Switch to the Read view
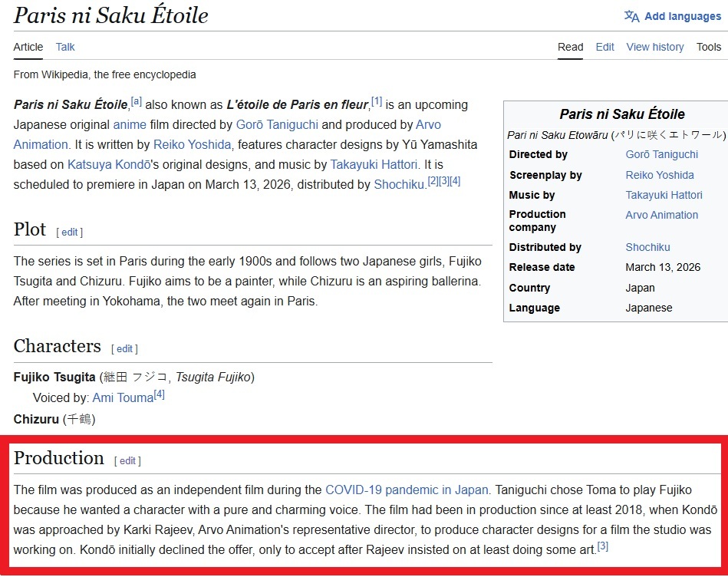 pos(570,47)
